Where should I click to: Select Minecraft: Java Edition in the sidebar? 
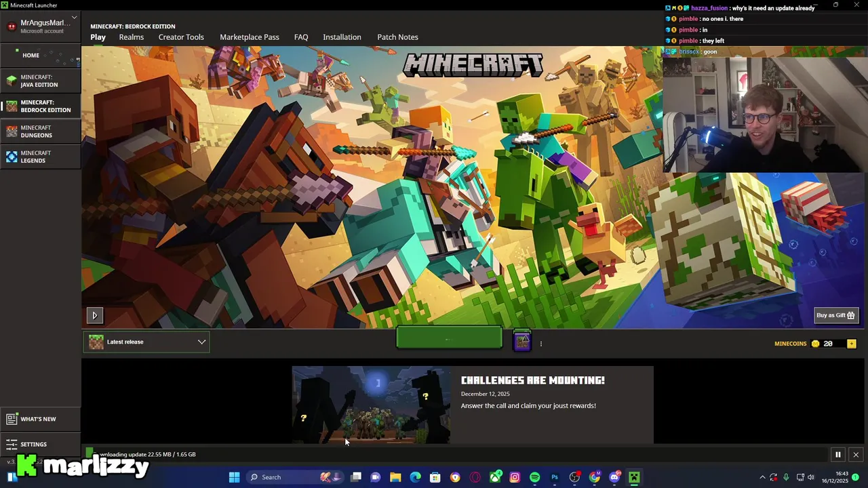40,81
